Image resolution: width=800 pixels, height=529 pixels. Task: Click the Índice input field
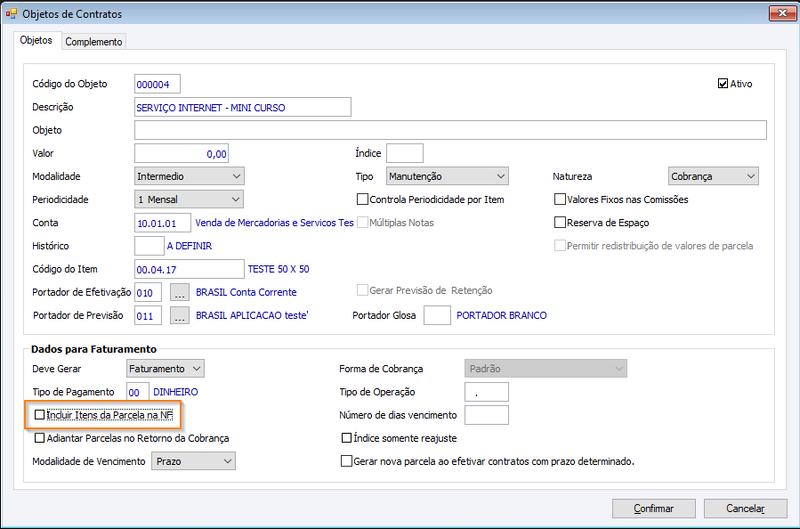click(x=405, y=153)
